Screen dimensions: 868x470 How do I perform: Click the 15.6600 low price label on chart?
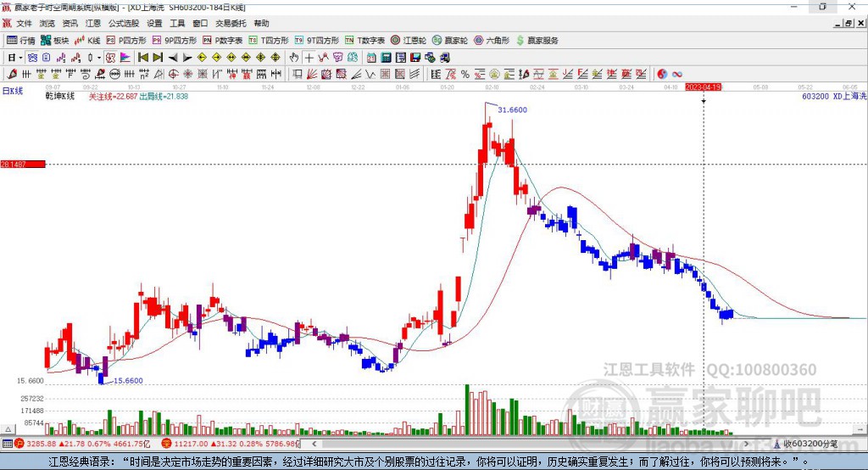click(x=128, y=381)
